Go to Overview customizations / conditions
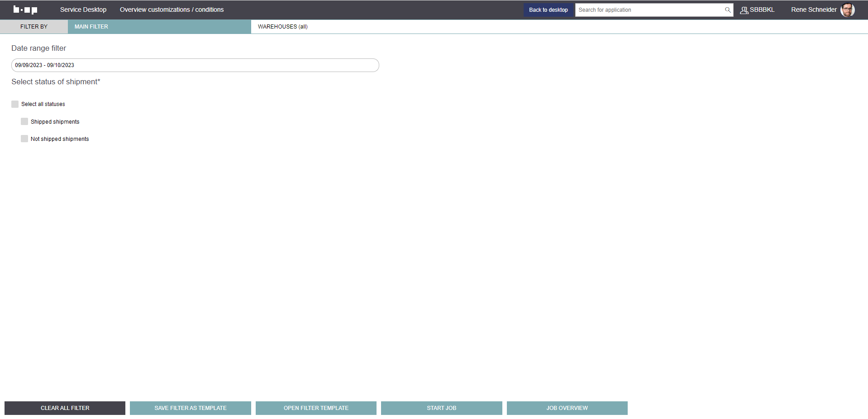This screenshot has width=868, height=419. [172, 10]
